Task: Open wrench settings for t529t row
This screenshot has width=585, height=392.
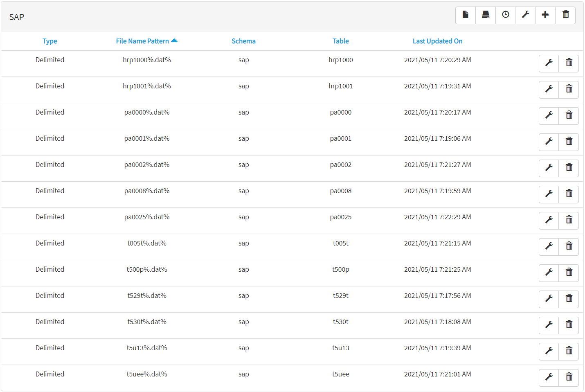Action: 549,299
